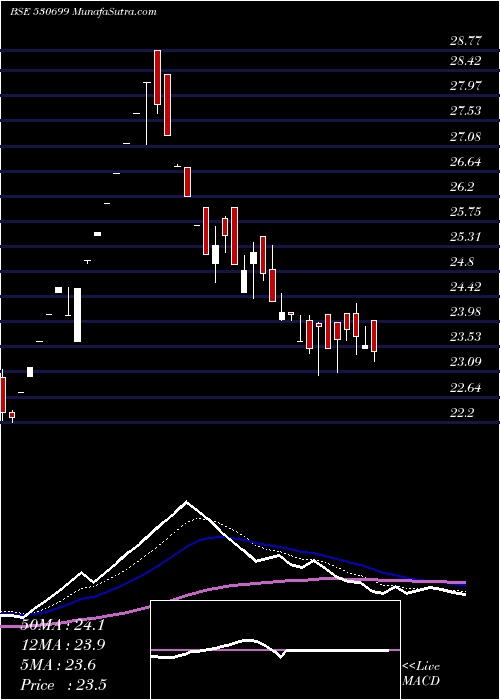
Task: Click the 23.98 price level label
Action: tap(466, 312)
